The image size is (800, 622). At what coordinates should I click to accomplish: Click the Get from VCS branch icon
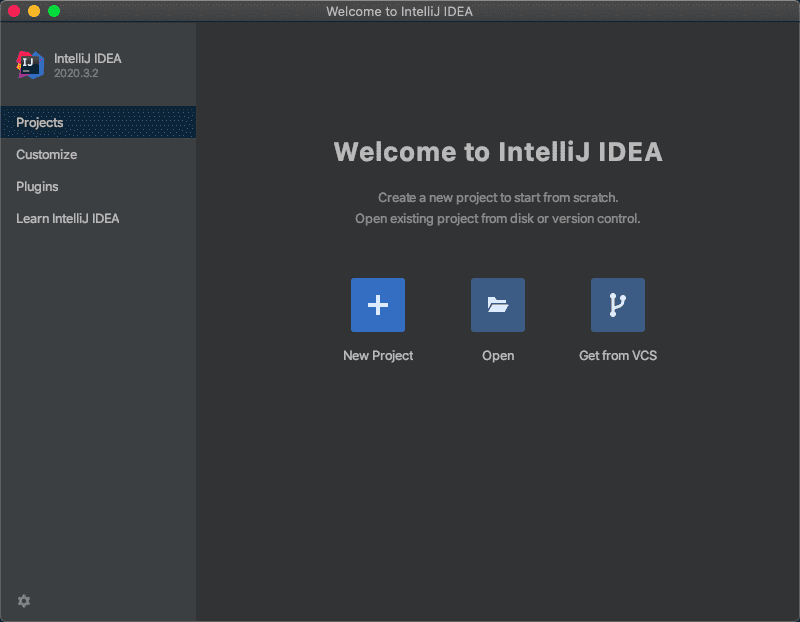point(618,305)
